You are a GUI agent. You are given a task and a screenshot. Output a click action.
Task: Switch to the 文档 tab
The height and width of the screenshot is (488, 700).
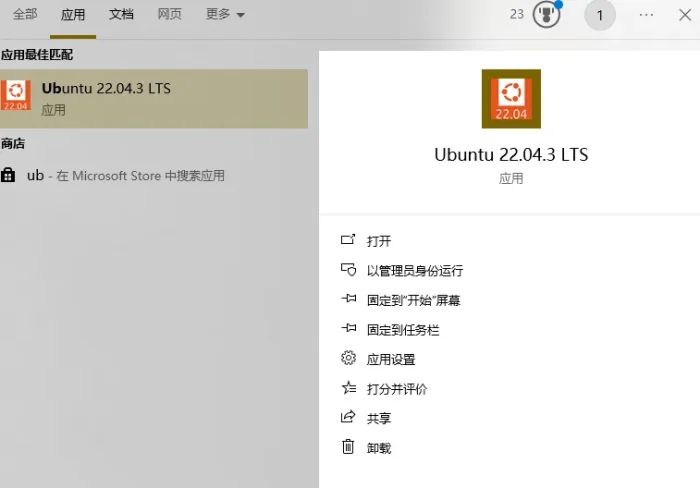tap(121, 15)
